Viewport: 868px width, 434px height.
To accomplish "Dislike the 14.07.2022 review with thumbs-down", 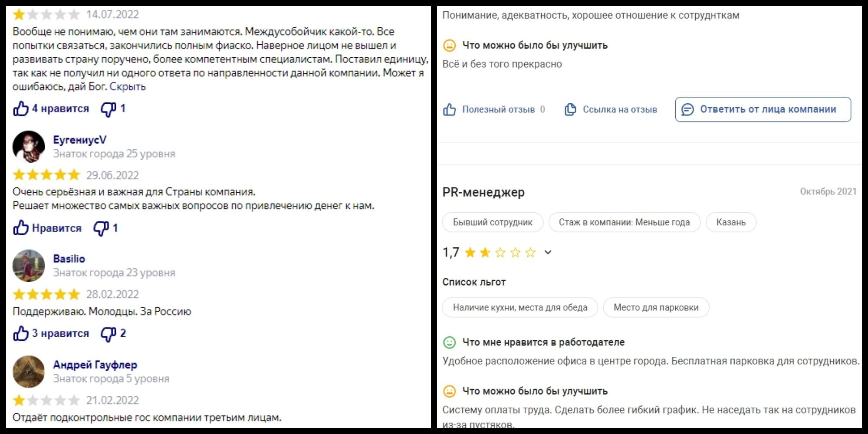I will [x=108, y=109].
